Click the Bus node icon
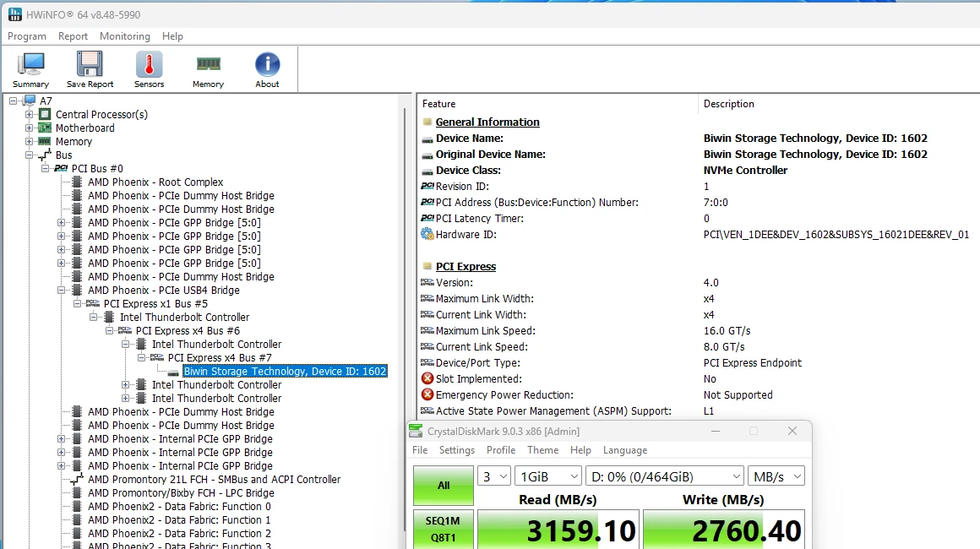Image resolution: width=980 pixels, height=549 pixels. click(45, 155)
